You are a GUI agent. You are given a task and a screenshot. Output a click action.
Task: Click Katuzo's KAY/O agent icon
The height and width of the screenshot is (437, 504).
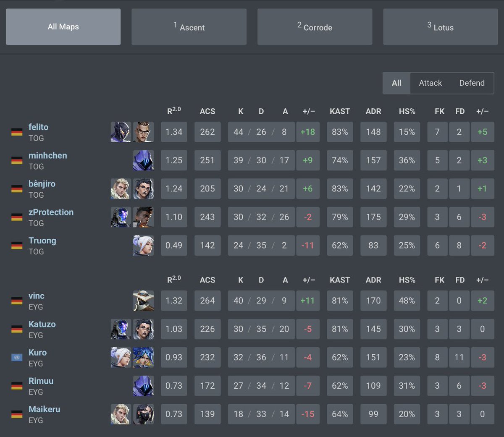[x=121, y=329]
